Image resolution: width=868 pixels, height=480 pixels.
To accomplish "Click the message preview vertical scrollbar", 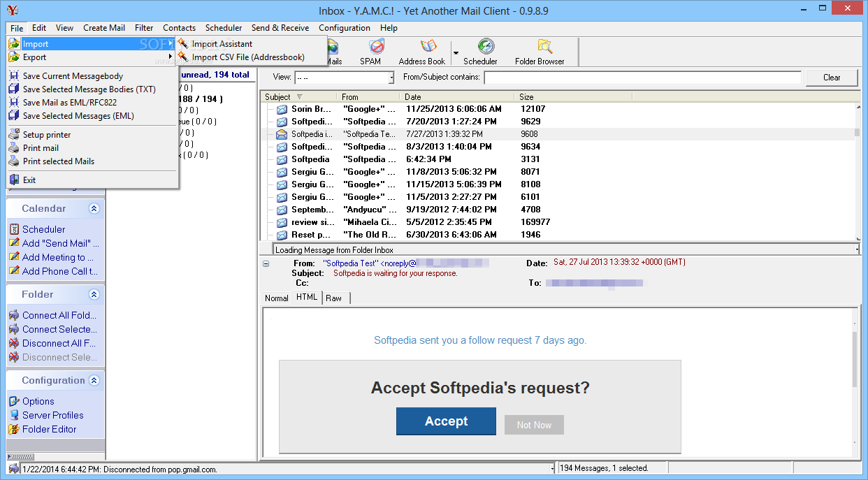I will coord(855,383).
